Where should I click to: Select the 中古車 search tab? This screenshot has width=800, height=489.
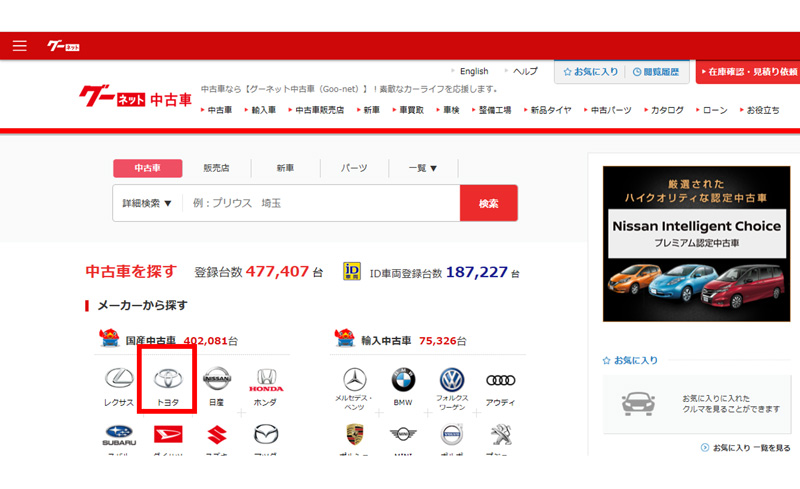147,168
